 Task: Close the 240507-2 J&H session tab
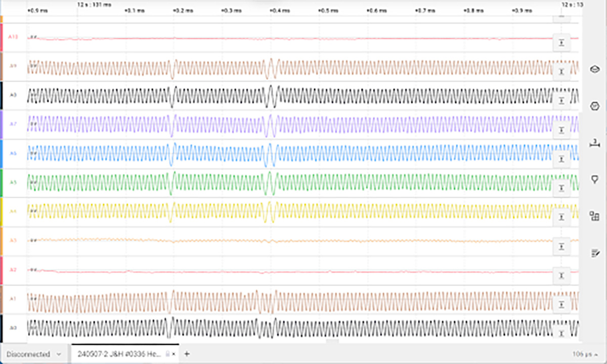[175, 354]
